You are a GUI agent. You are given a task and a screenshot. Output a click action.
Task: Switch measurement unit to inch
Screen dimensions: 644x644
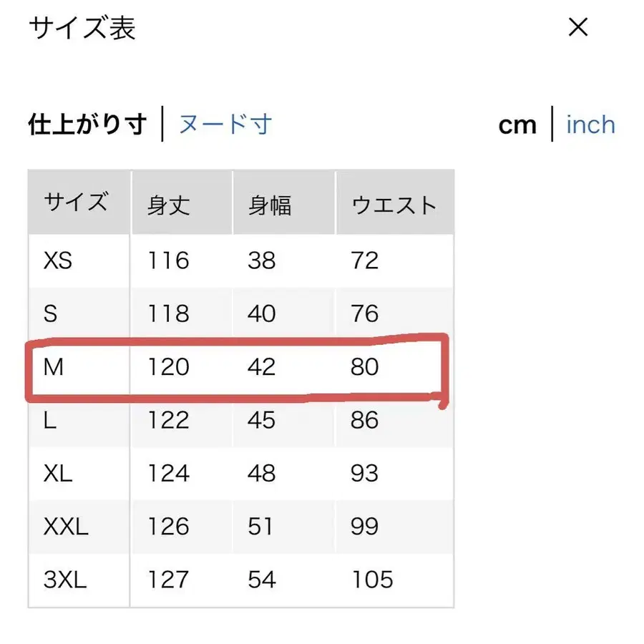pos(590,125)
